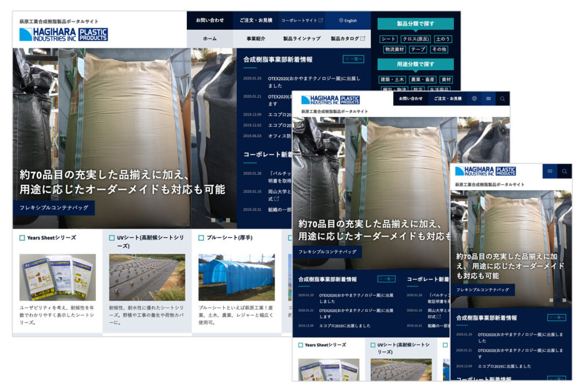Viewport: 587px width, 392px height.
Task: Open search via magnifier icon in tablet view
Action: (502, 99)
